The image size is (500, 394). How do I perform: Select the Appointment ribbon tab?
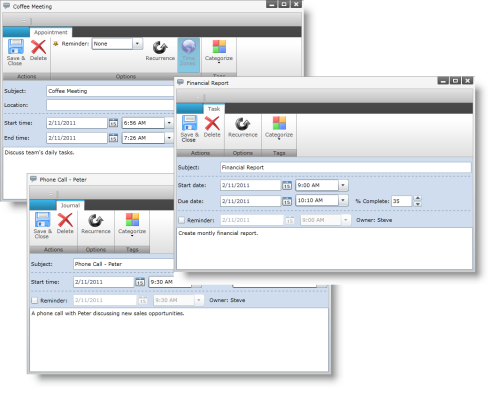pyautogui.click(x=51, y=32)
